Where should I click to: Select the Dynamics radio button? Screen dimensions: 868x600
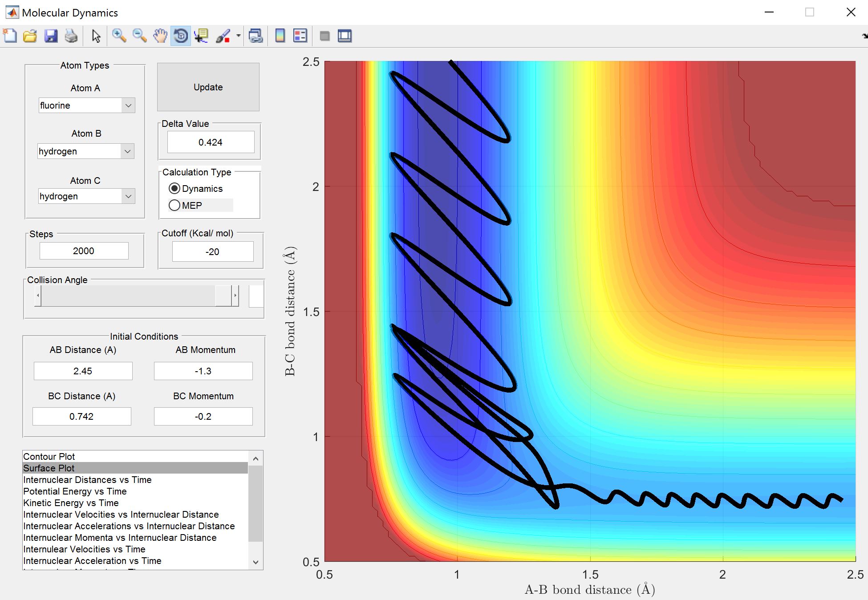pos(174,189)
